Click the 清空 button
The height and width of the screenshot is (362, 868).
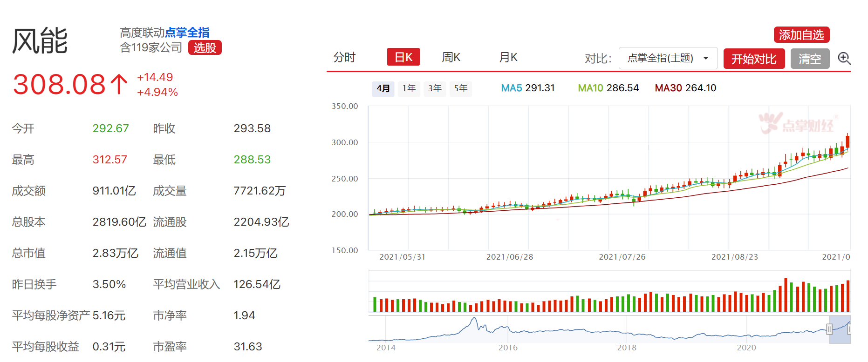click(x=810, y=59)
